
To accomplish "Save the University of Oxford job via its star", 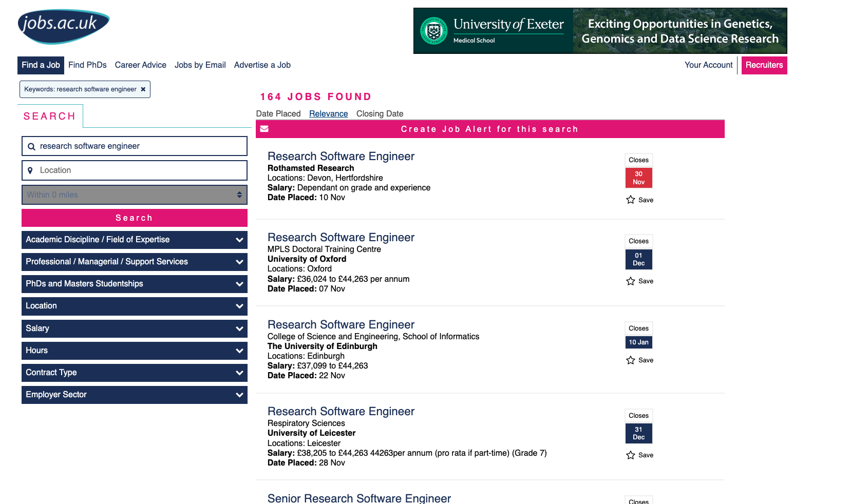I will click(x=631, y=281).
